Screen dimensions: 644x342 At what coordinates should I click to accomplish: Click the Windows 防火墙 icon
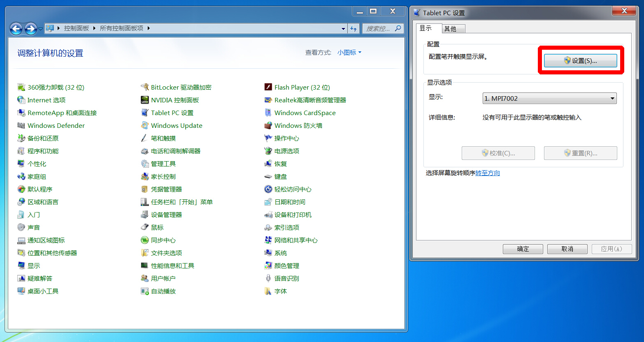tap(268, 125)
